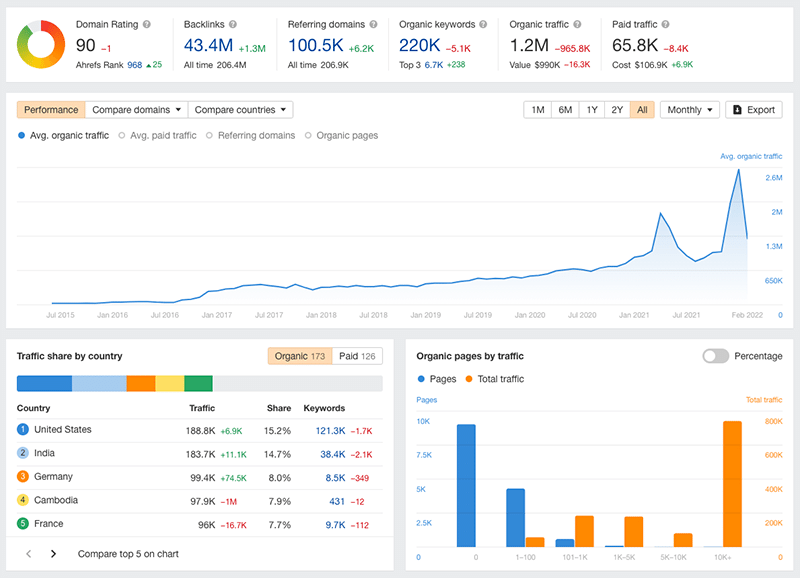Open the Monthly interval dropdown
This screenshot has height=578, width=800.
689,110
